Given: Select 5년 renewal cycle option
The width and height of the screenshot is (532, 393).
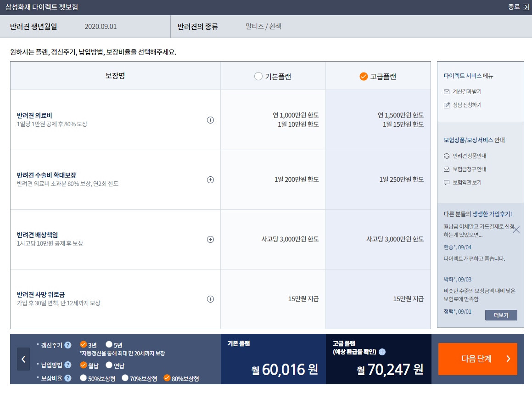Looking at the screenshot, I should click(109, 344).
